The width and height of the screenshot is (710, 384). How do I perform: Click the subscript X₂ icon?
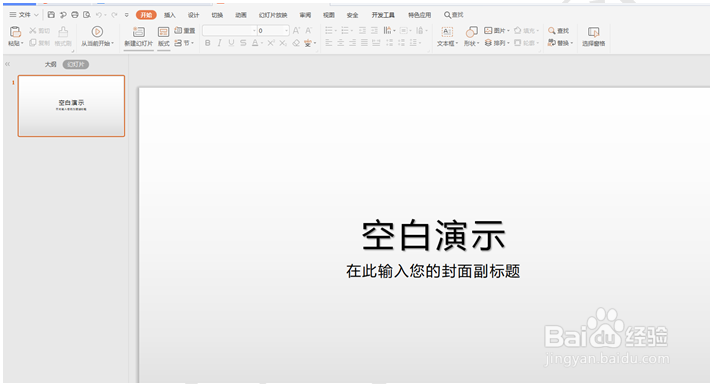pyautogui.click(x=283, y=43)
